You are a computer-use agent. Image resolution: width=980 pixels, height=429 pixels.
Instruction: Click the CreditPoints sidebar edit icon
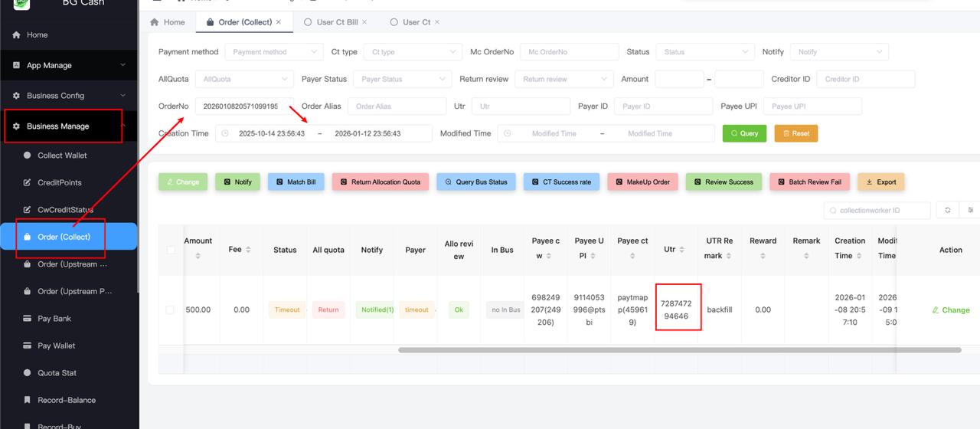28,182
